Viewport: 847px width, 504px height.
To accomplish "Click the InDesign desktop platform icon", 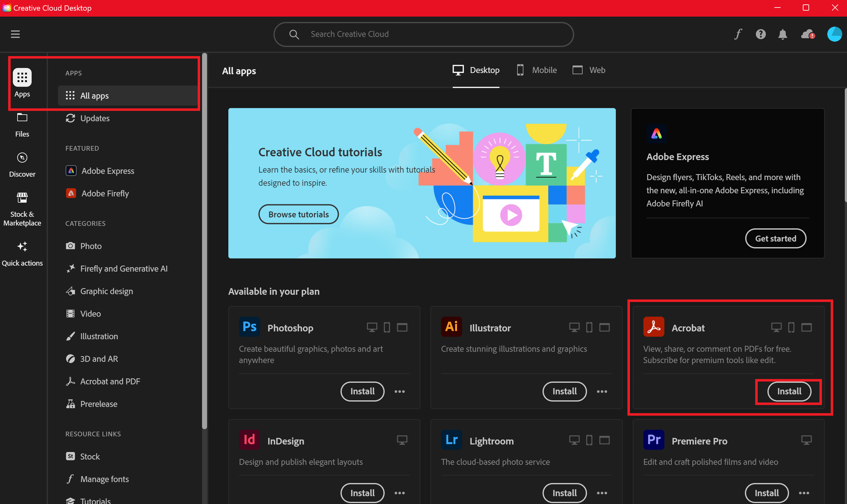I will point(402,440).
